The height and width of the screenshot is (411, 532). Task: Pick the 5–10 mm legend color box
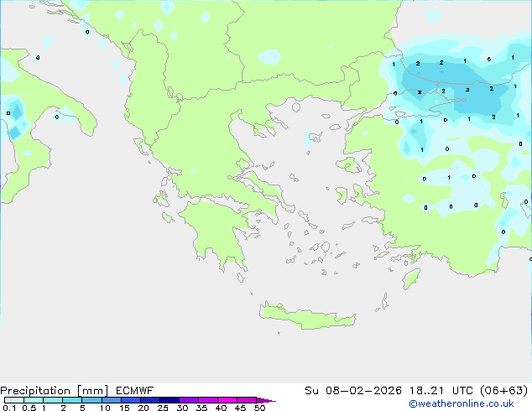[x=91, y=400]
